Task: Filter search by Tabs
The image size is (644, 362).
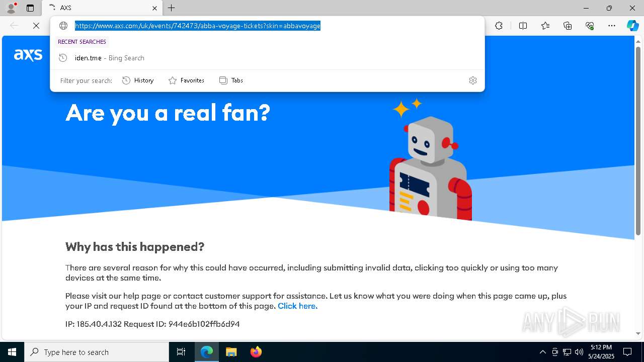Action: pos(231,80)
